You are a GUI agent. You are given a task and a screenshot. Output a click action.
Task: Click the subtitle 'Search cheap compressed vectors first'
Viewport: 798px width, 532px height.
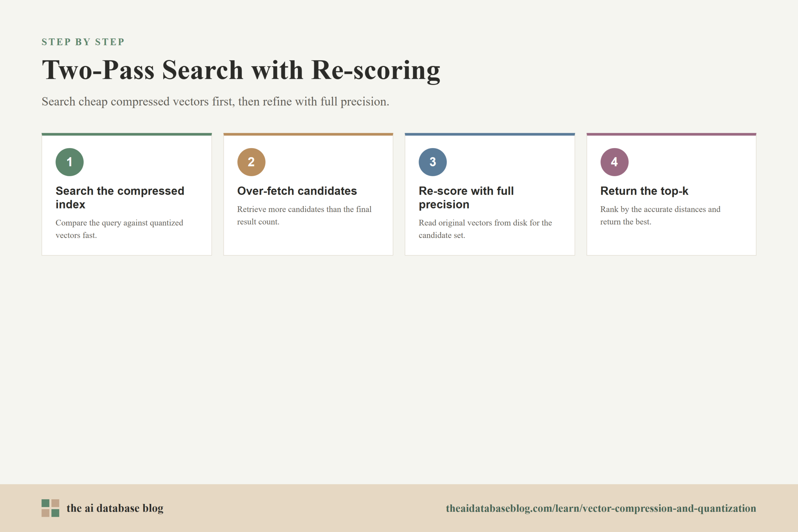[x=215, y=102]
